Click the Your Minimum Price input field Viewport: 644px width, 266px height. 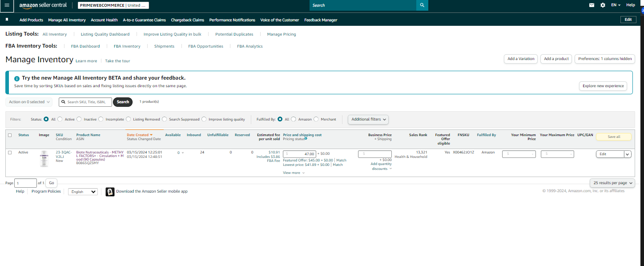click(x=519, y=154)
